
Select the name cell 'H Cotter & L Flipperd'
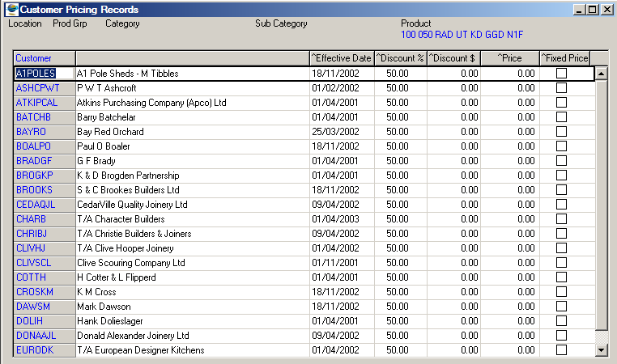click(193, 277)
